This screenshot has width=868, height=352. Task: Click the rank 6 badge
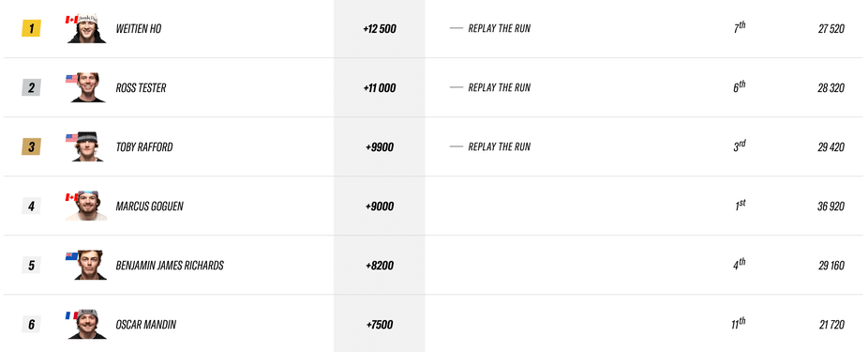click(31, 324)
